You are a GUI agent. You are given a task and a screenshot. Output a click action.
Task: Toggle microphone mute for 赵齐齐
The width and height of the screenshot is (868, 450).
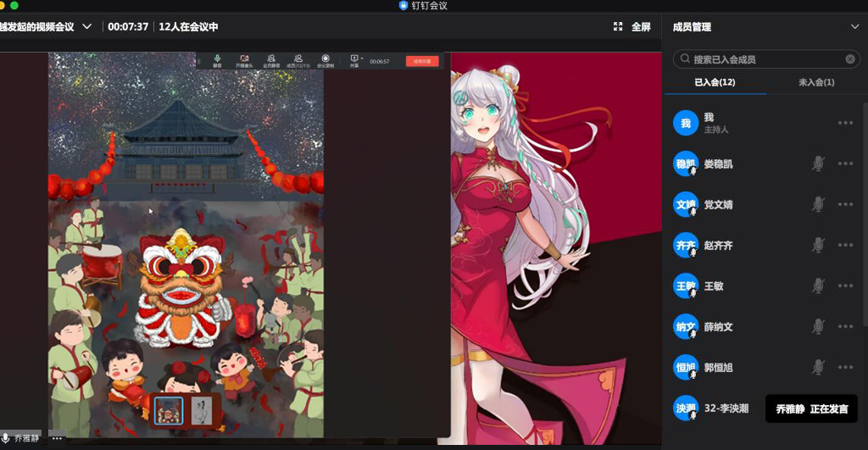tap(818, 245)
